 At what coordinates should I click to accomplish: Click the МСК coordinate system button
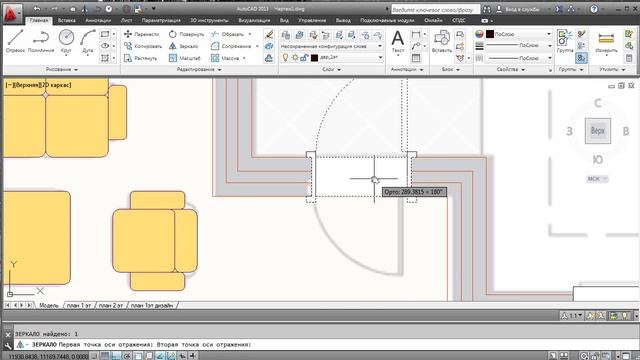click(597, 179)
